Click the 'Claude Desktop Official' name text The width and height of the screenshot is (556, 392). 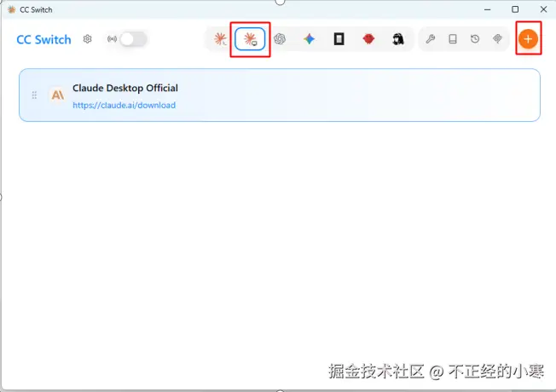pos(125,88)
